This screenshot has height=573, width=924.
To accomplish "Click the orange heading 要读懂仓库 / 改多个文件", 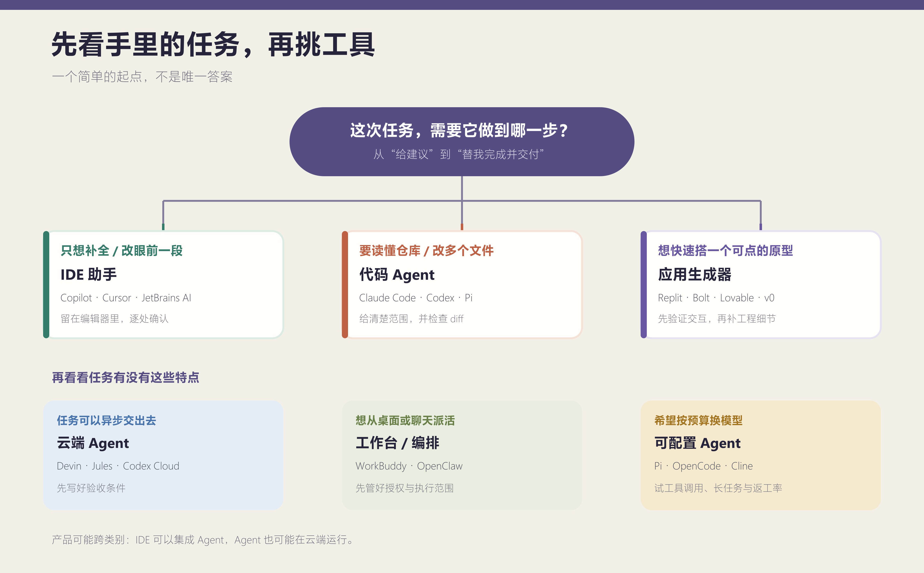I will tap(426, 251).
